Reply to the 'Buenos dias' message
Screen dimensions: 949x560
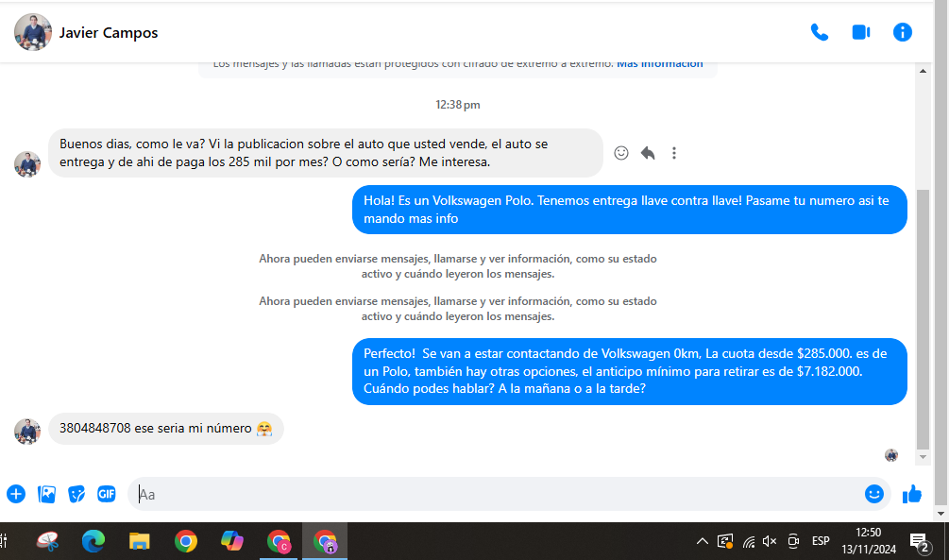click(648, 153)
